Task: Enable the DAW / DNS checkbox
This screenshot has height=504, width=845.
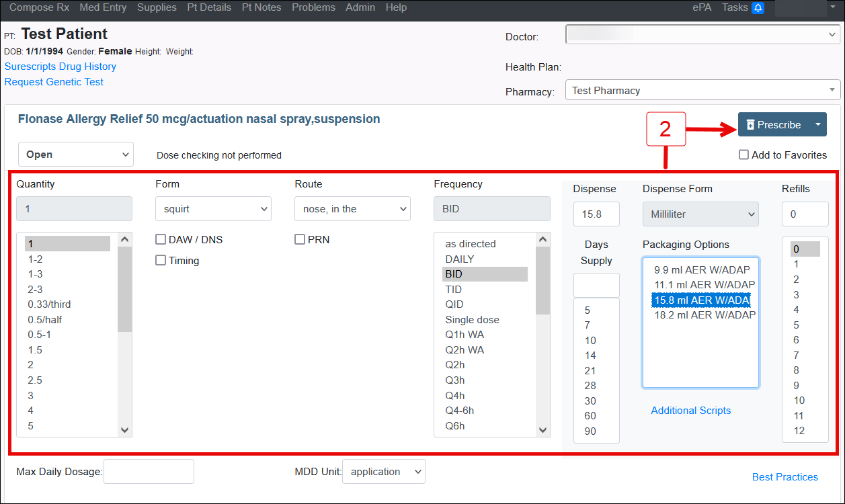Action: (x=161, y=240)
